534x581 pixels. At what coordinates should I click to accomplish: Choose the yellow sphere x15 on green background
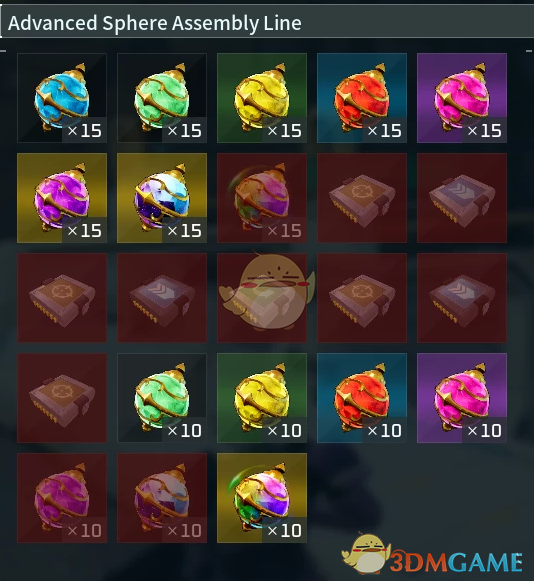[x=262, y=98]
